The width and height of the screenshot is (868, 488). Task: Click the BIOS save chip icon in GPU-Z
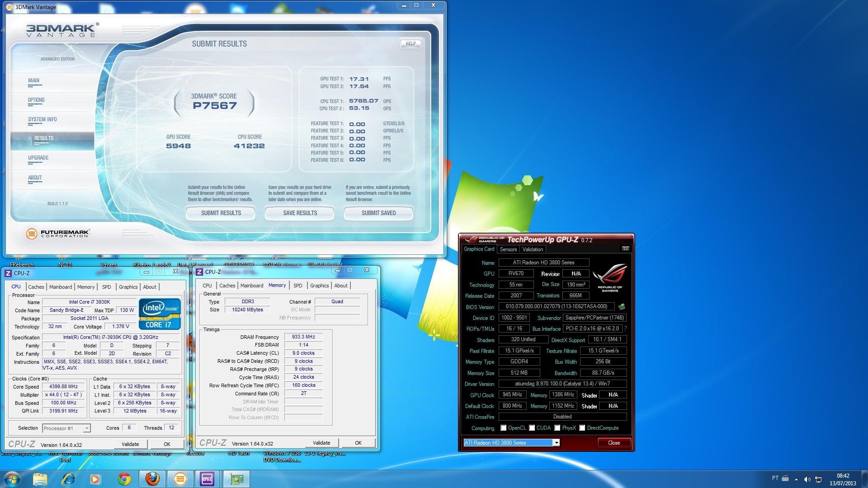pos(622,307)
